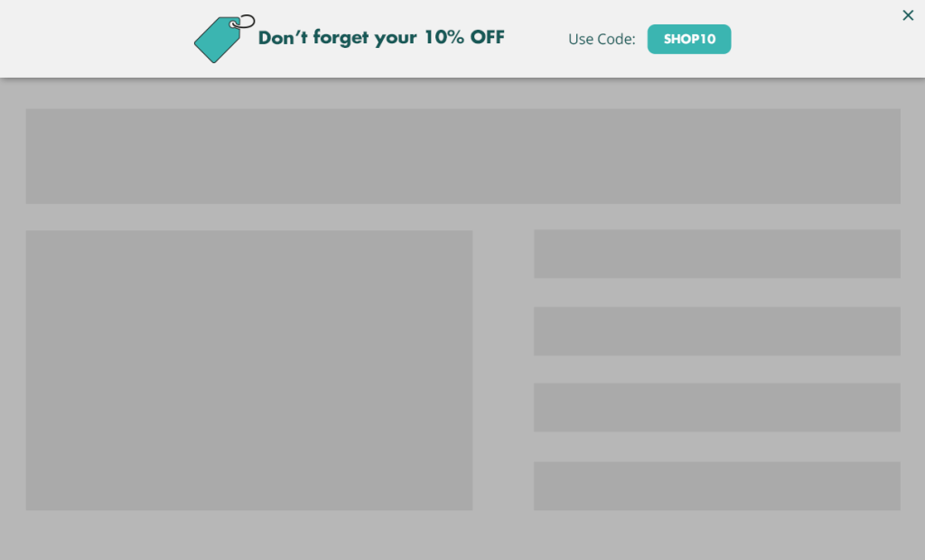Select the second right-side placeholder bar
This screenshot has width=925, height=560.
(716, 331)
